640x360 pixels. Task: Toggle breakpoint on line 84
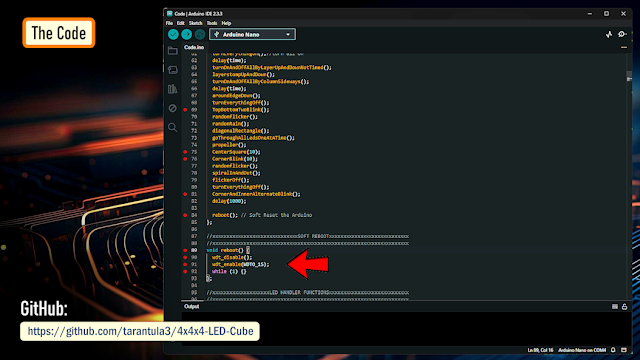185,215
